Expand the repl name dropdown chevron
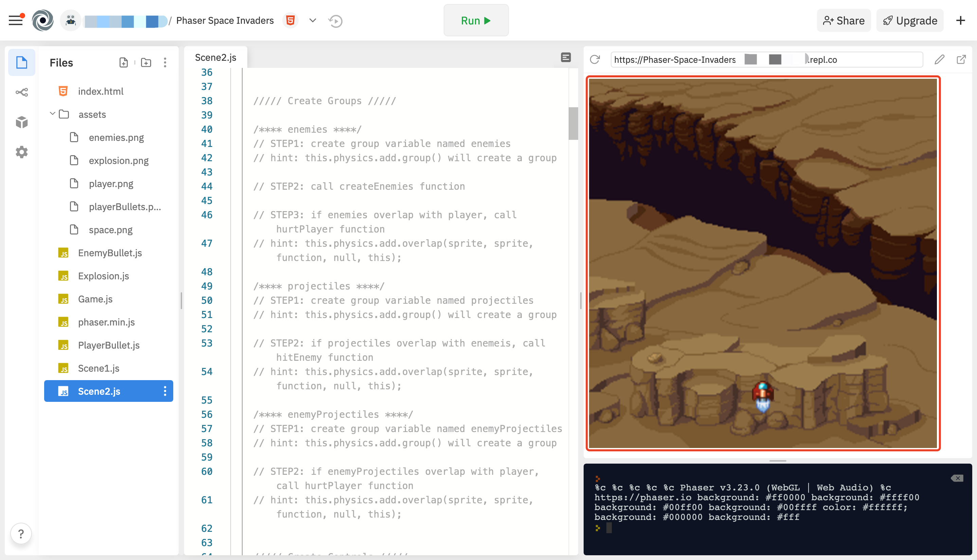 pyautogui.click(x=313, y=20)
